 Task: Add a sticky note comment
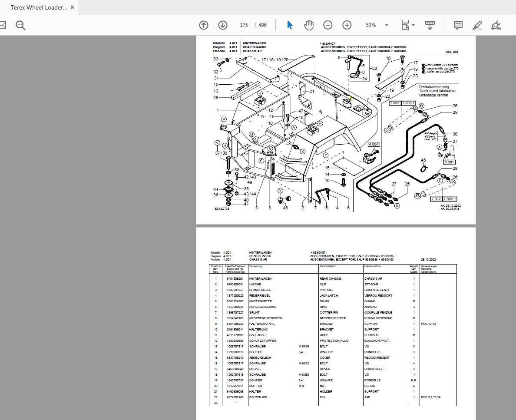(457, 25)
